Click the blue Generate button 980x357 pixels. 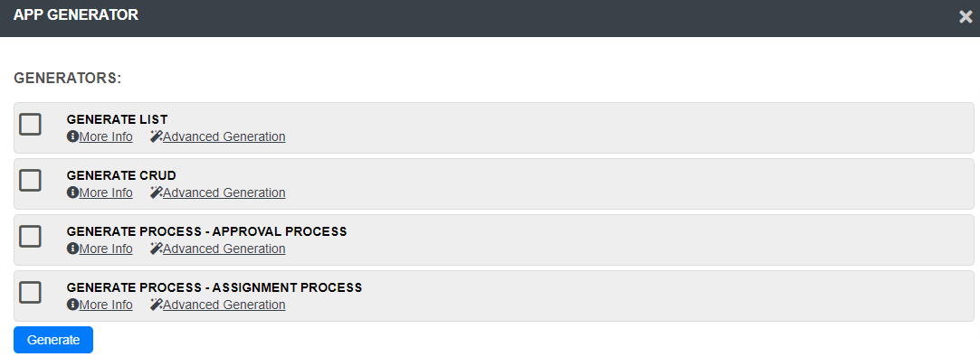53,340
